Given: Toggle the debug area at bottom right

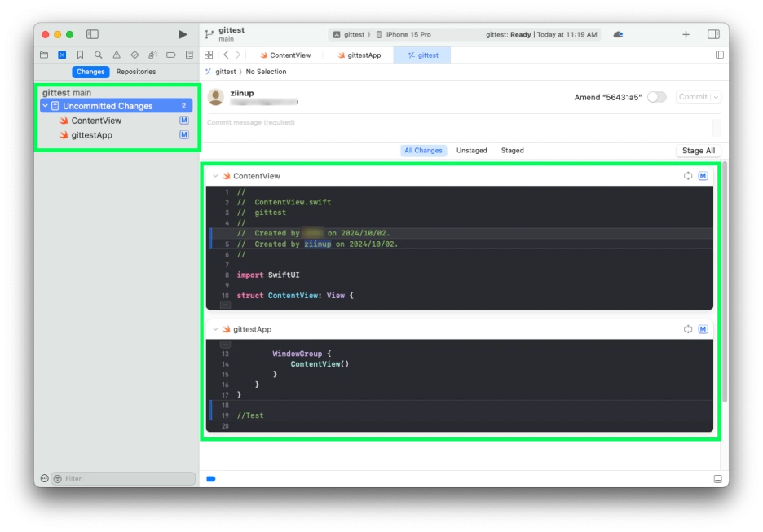Looking at the screenshot, I should click(717, 479).
